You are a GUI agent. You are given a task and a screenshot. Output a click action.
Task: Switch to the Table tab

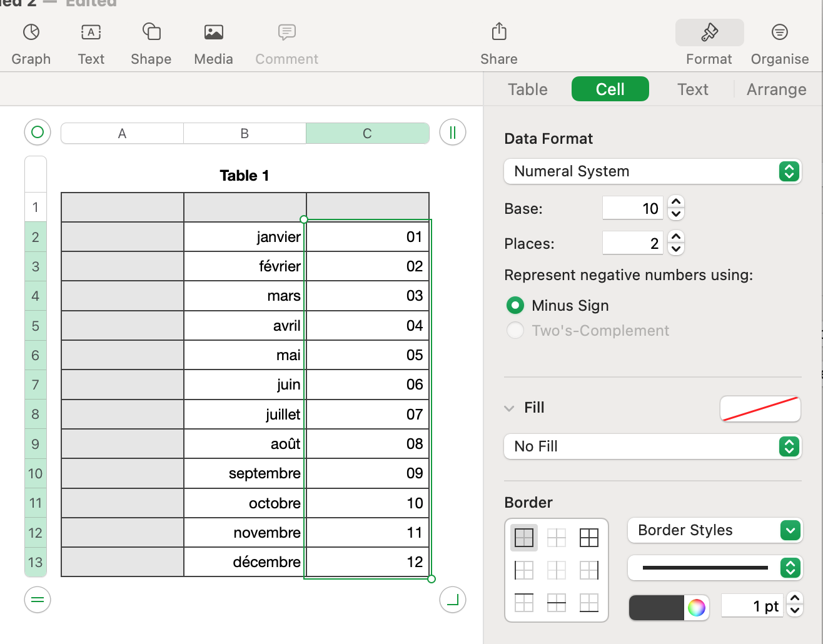(527, 89)
